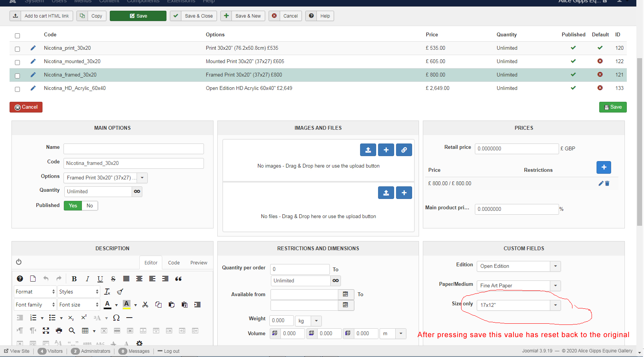
Task: Open the Options dropdown showing Framed Print
Action: [105, 178]
